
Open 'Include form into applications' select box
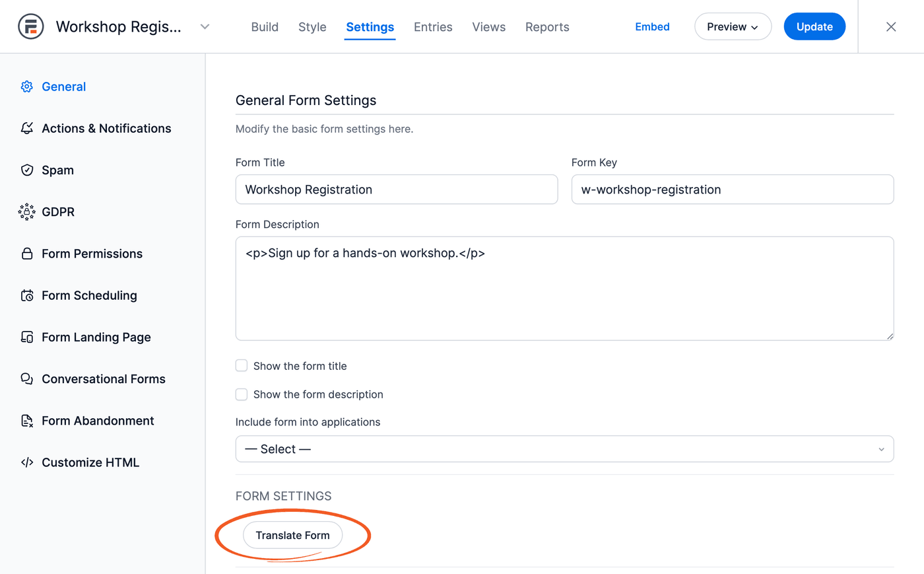(x=564, y=449)
